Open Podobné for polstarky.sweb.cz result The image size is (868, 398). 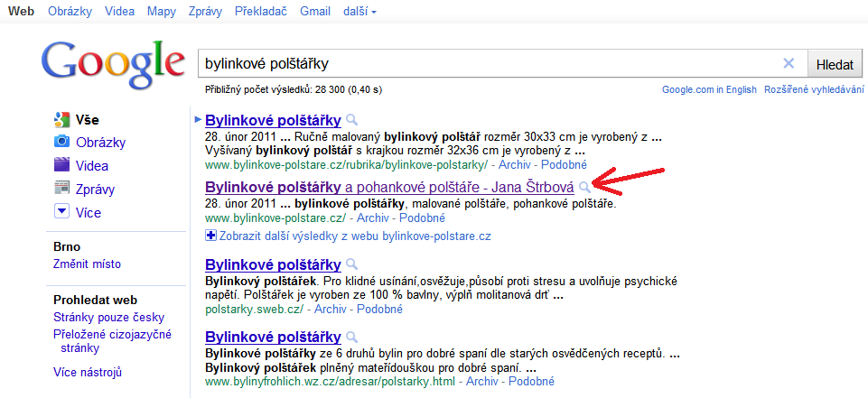[x=379, y=309]
